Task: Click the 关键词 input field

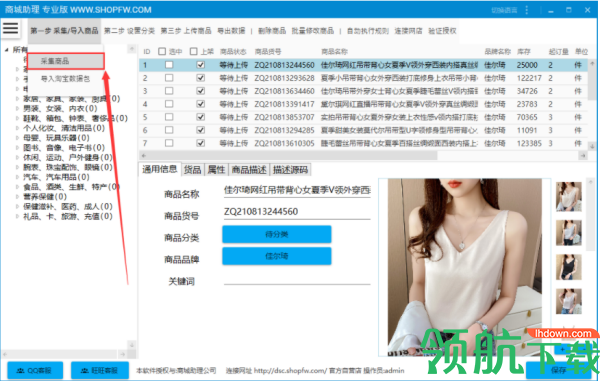Action: pyautogui.click(x=297, y=278)
